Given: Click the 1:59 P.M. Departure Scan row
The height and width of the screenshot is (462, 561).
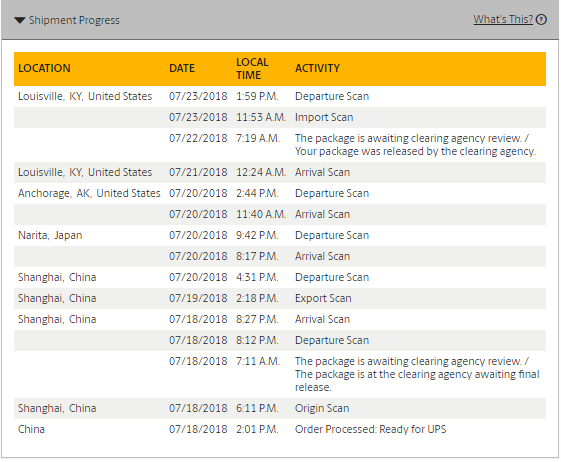Looking at the screenshot, I should click(x=280, y=96).
